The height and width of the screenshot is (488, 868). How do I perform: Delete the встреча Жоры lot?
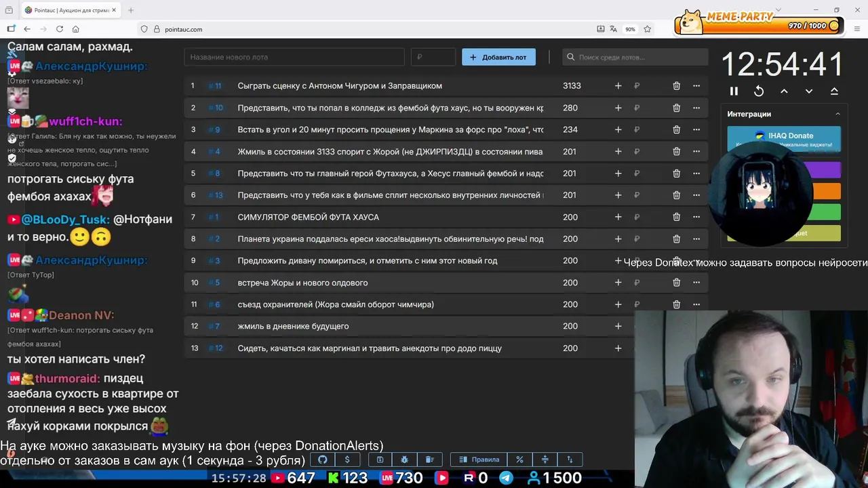[676, 283]
